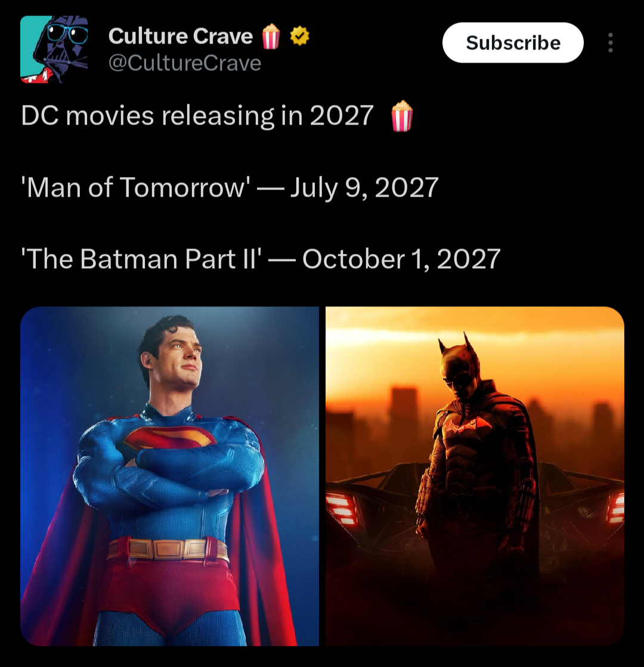Click the Batmobile left tail light
The height and width of the screenshot is (667, 644).
342,509
